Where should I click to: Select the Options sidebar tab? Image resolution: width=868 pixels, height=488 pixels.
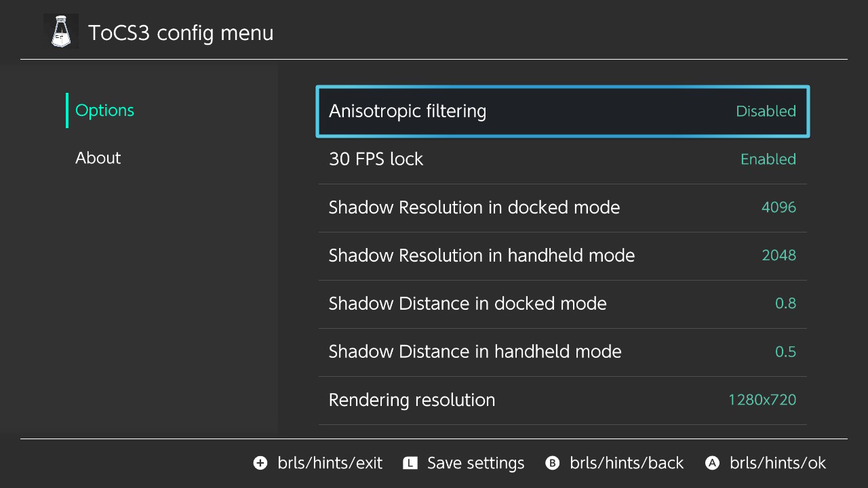coord(104,110)
